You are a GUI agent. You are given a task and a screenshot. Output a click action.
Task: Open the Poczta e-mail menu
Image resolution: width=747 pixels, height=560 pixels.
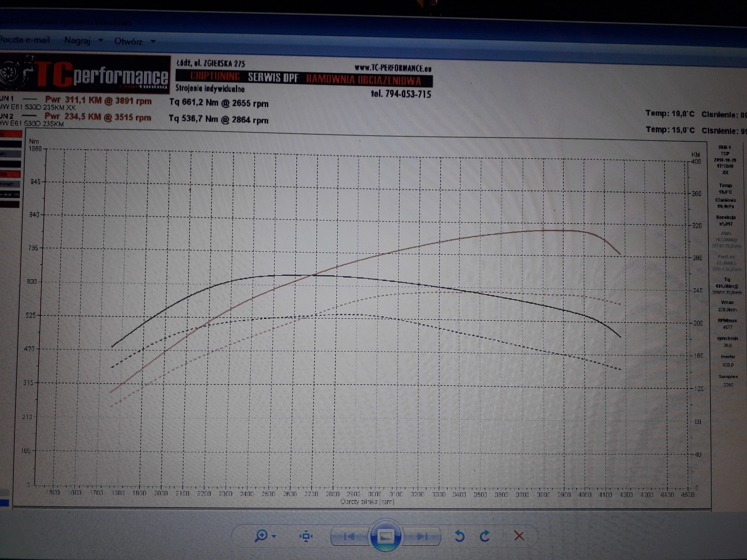coord(25,40)
